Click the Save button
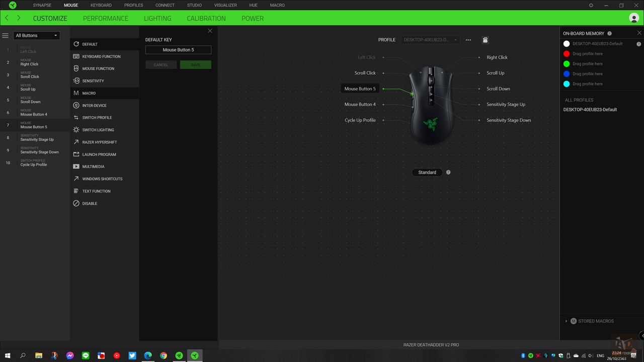The height and width of the screenshot is (362, 644). [x=196, y=65]
